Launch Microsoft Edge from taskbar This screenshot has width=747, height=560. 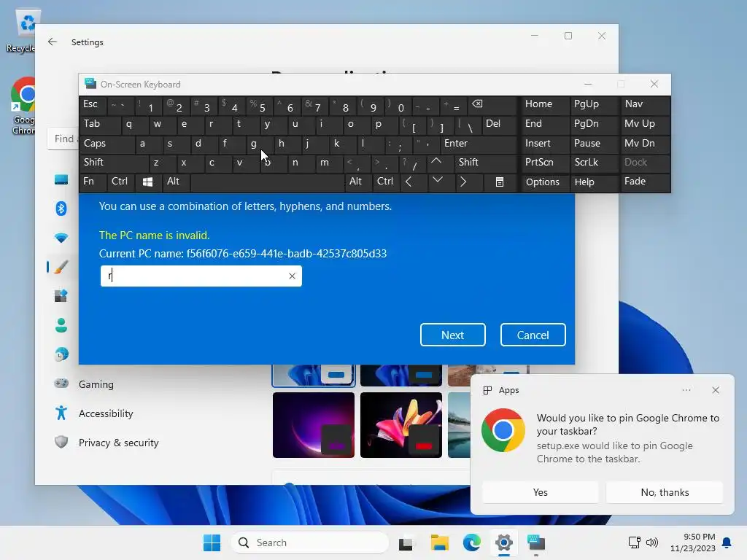[472, 542]
